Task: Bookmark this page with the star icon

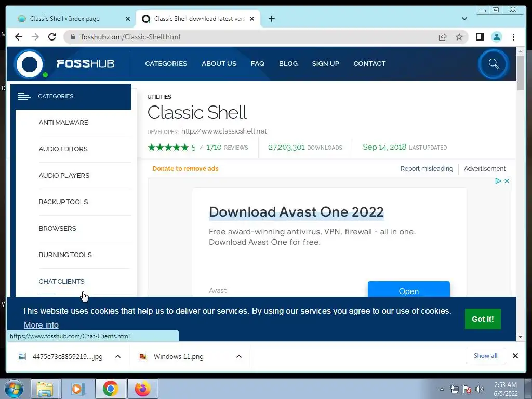Action: coord(459,37)
